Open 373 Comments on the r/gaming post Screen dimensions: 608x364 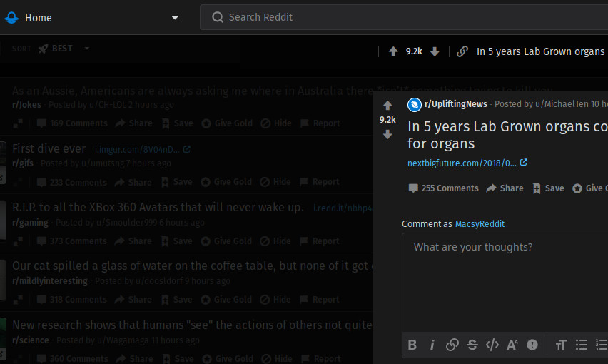pos(72,241)
